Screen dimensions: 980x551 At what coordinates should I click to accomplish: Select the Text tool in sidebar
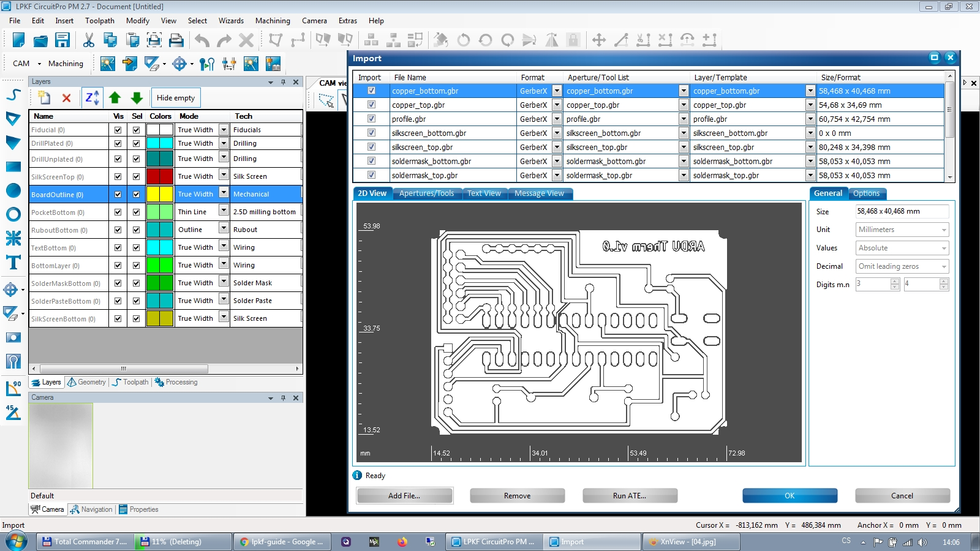point(13,263)
